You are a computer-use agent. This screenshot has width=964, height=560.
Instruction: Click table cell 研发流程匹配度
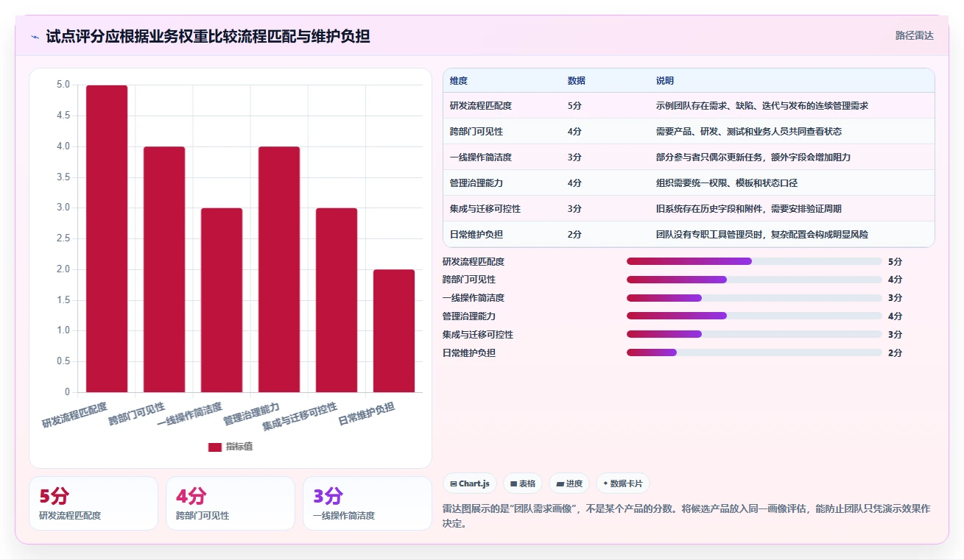(481, 106)
